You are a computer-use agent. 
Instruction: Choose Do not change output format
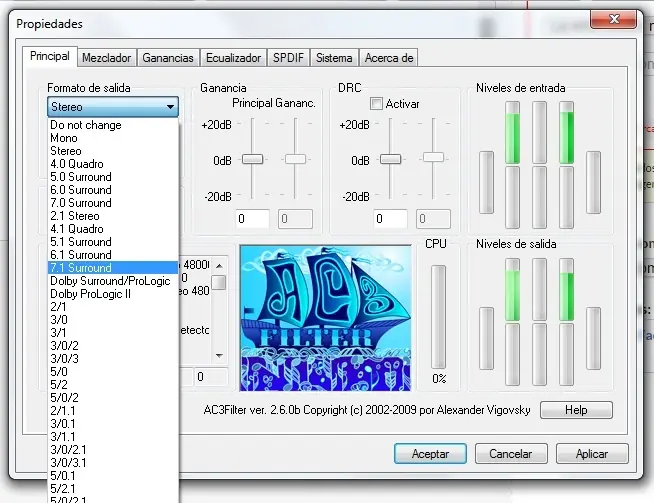click(x=113, y=125)
